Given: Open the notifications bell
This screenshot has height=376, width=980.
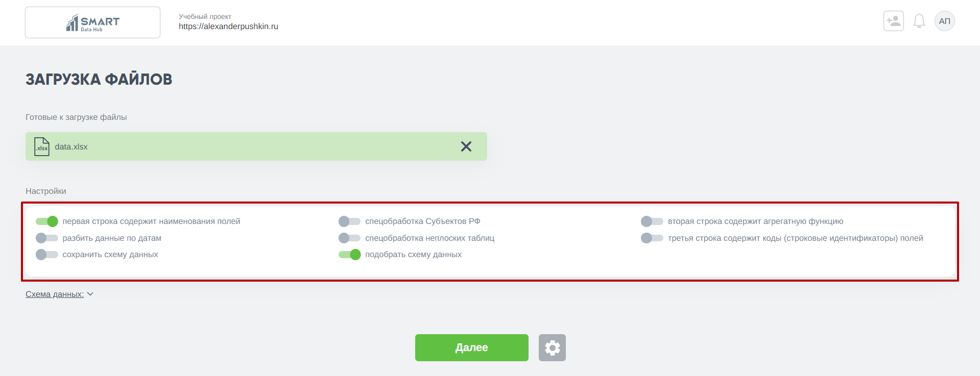Looking at the screenshot, I should coord(919,21).
